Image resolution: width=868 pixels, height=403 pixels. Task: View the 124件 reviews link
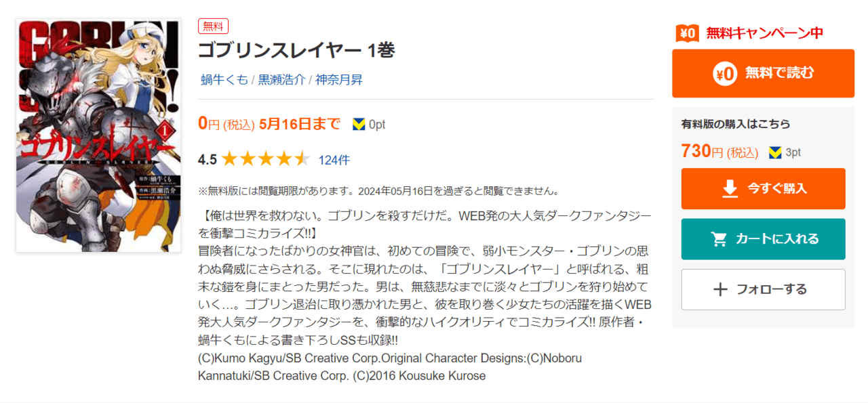pyautogui.click(x=334, y=160)
